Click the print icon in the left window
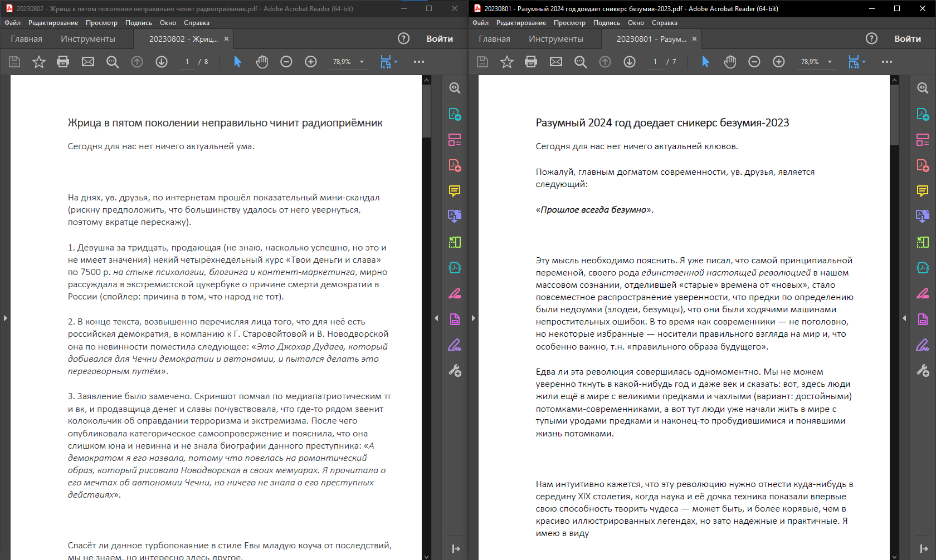Viewport: 936px width, 560px height. point(63,62)
